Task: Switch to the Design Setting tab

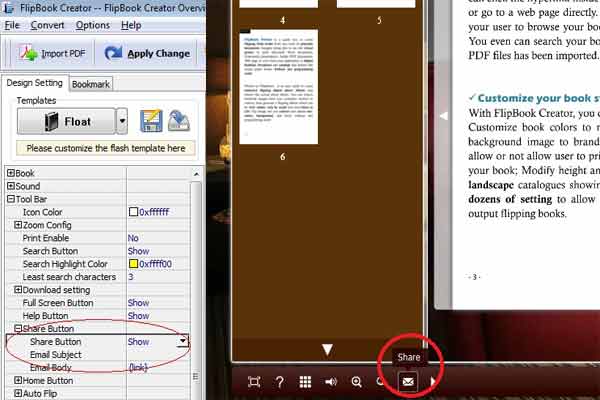Action: click(34, 83)
